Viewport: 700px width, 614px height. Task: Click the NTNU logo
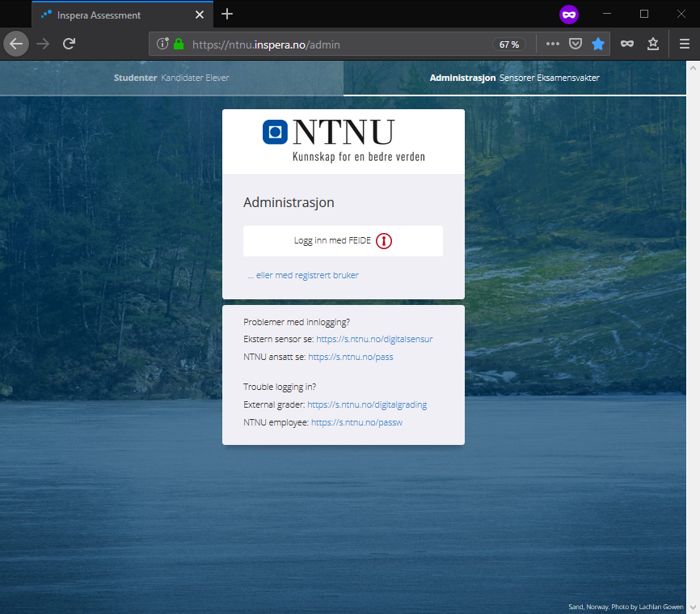(344, 140)
